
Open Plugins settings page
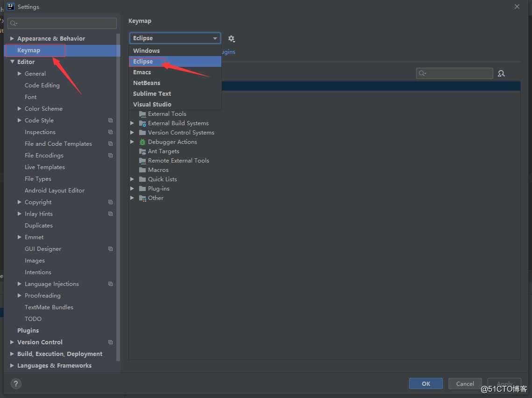click(x=28, y=330)
